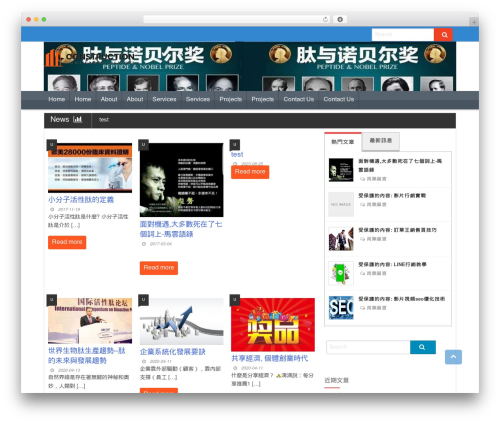Open a new browser tab with plus button
Viewport: 500px width, 423px height.
coord(474,22)
